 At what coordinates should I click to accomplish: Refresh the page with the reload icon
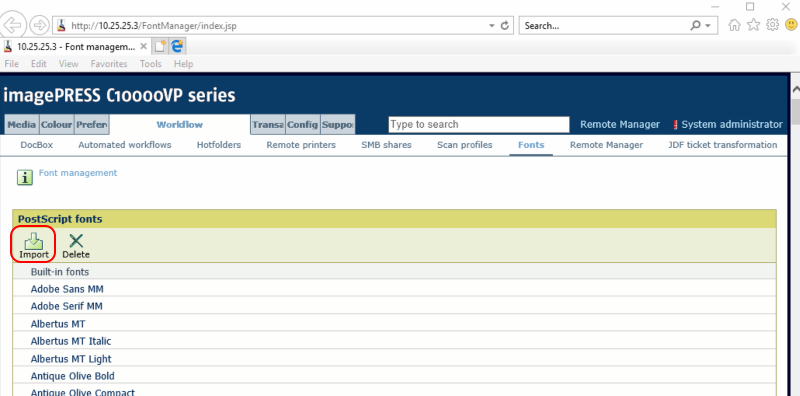click(505, 26)
